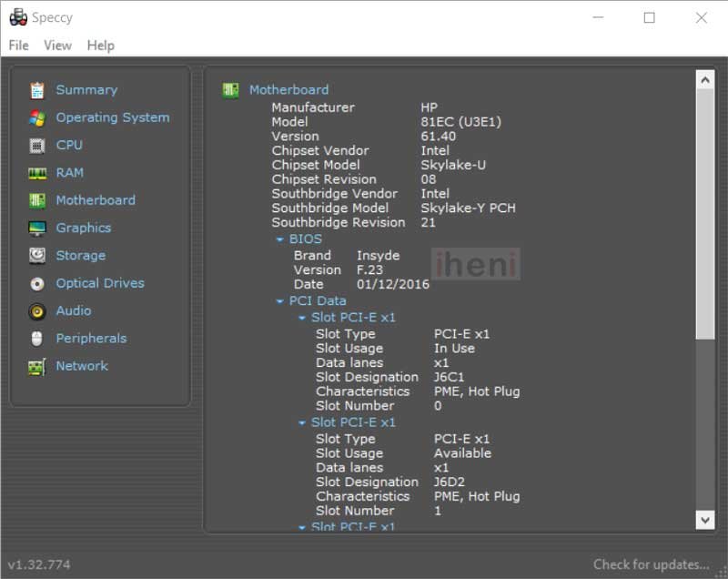The height and width of the screenshot is (579, 728).
Task: Show the RAM section
Action: point(70,173)
